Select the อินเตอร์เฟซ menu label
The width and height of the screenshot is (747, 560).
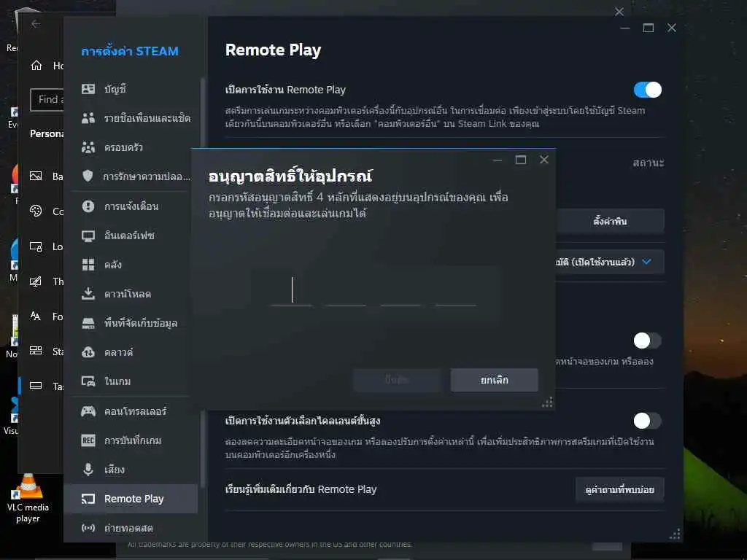129,236
